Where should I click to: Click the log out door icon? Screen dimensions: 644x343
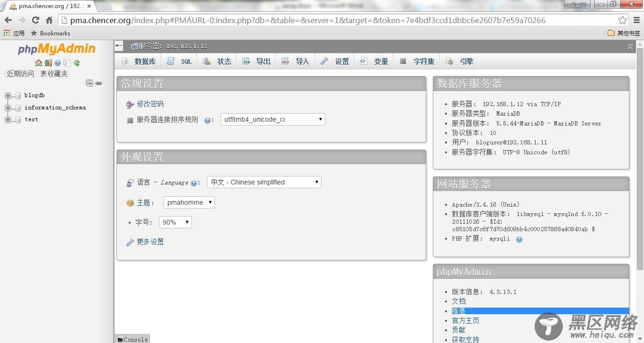(48, 63)
